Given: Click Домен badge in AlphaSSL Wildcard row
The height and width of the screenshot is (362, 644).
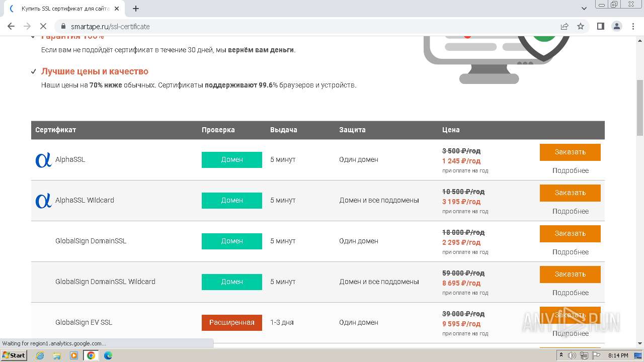Looking at the screenshot, I should click(x=232, y=200).
